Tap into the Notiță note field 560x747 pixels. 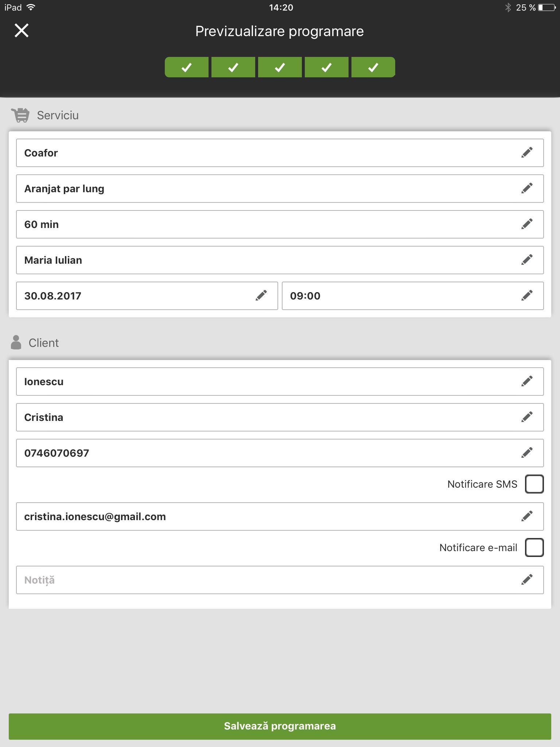(x=280, y=580)
